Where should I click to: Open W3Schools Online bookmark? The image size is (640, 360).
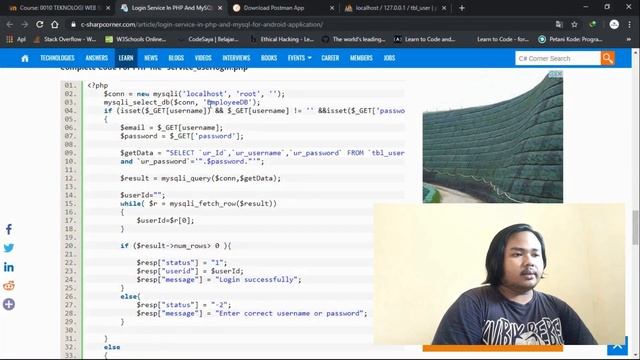click(136, 39)
